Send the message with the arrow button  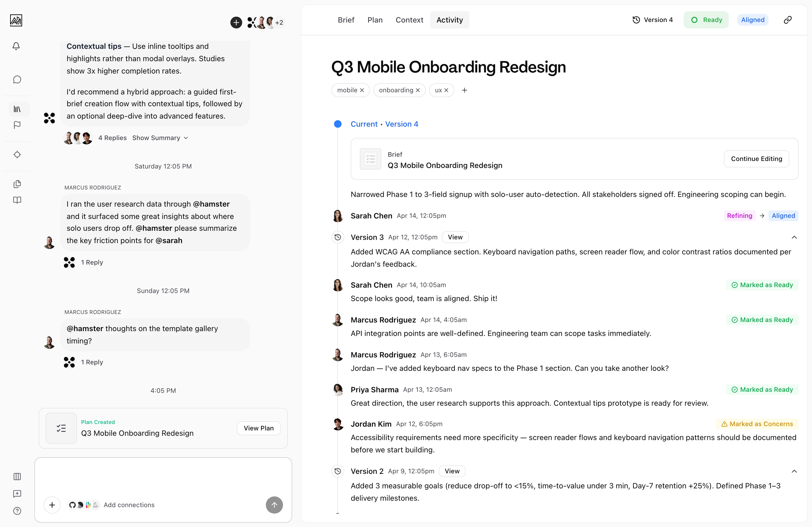(x=274, y=505)
